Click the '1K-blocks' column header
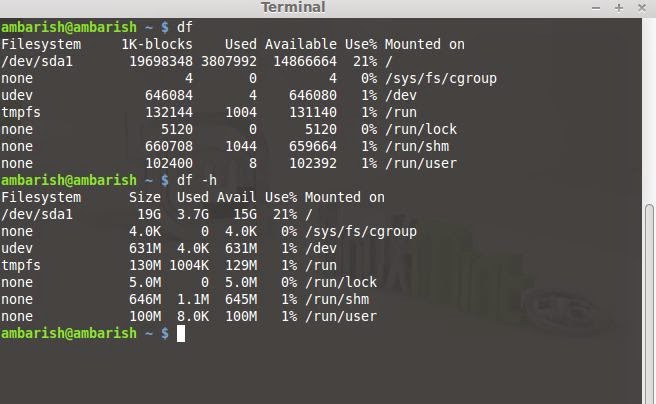 [x=157, y=44]
